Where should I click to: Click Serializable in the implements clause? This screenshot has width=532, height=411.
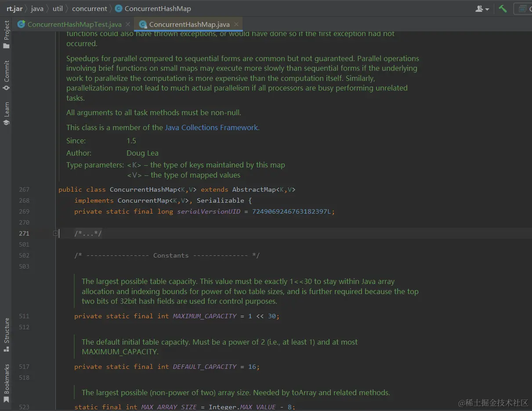click(220, 200)
